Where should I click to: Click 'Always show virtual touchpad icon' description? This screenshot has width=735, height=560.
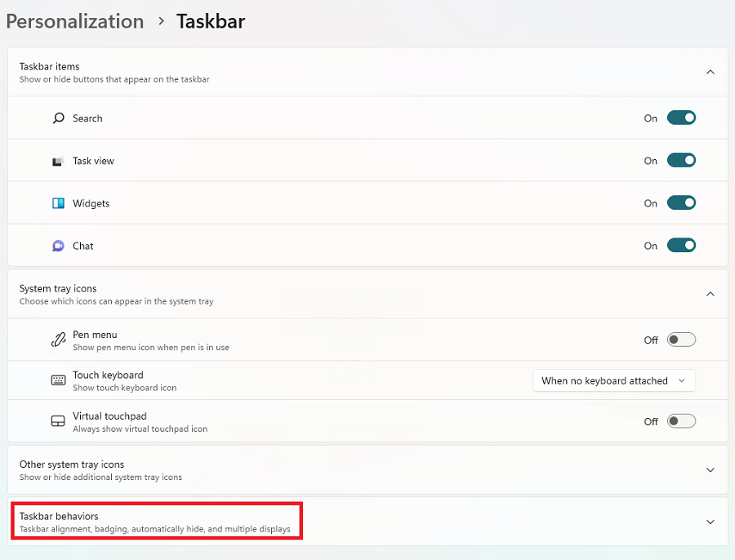140,429
